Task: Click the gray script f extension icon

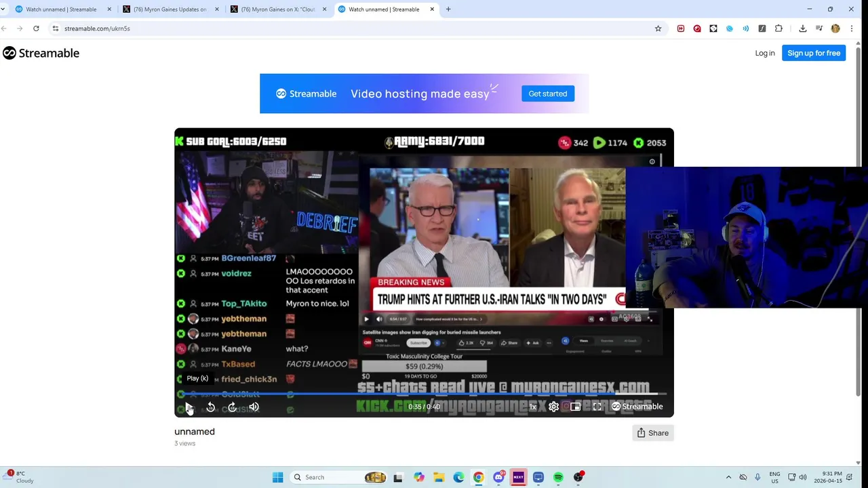Action: pyautogui.click(x=762, y=28)
